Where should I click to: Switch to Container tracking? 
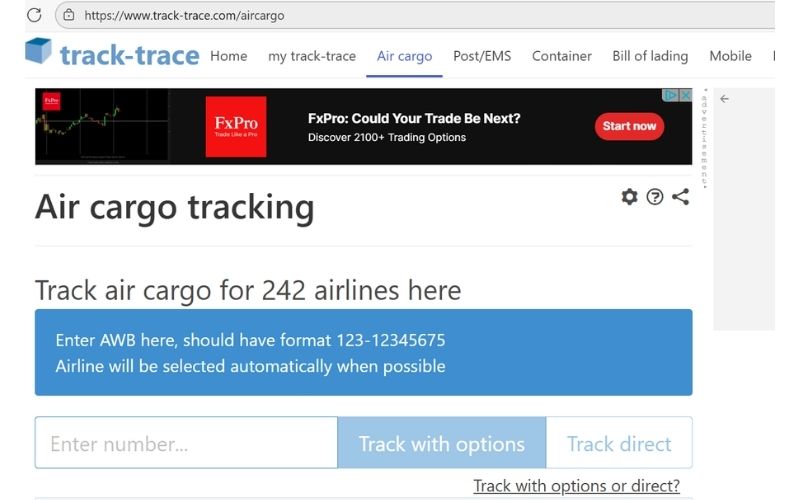pyautogui.click(x=562, y=56)
